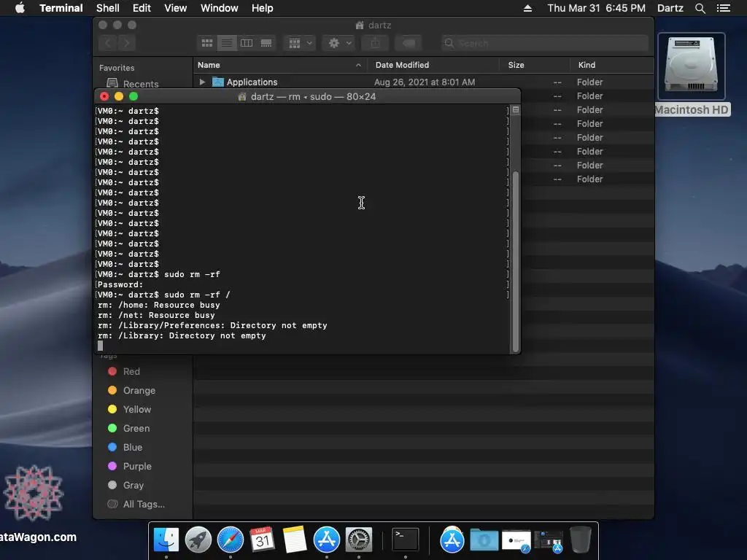Select the Red tag
This screenshot has height=560, width=747.
(x=124, y=371)
